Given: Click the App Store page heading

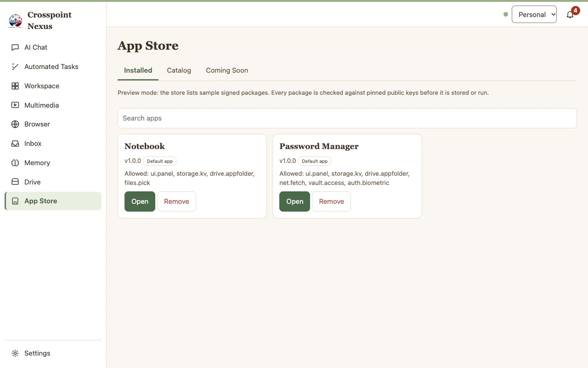Looking at the screenshot, I should pos(148,46).
